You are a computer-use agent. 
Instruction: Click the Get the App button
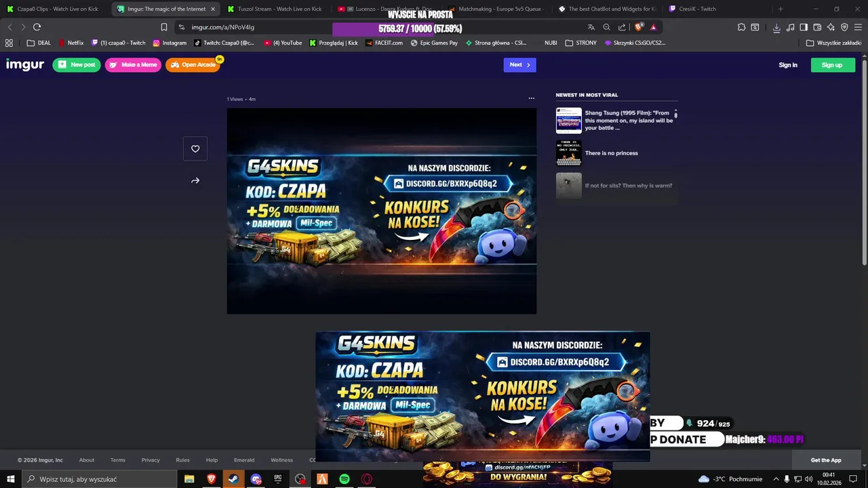click(x=826, y=460)
